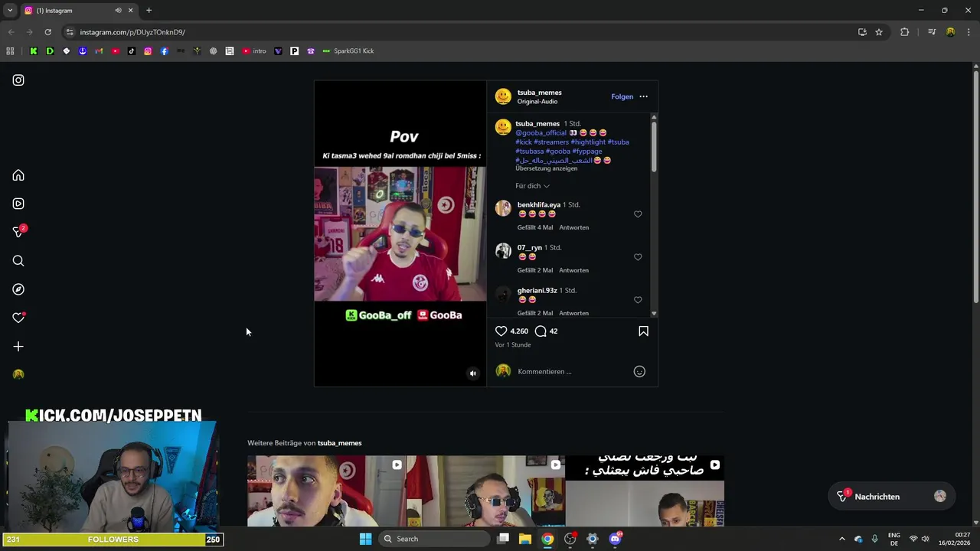Follow tsuba_memes with the Folgen button
Image resolution: width=980 pixels, height=551 pixels.
pos(622,96)
